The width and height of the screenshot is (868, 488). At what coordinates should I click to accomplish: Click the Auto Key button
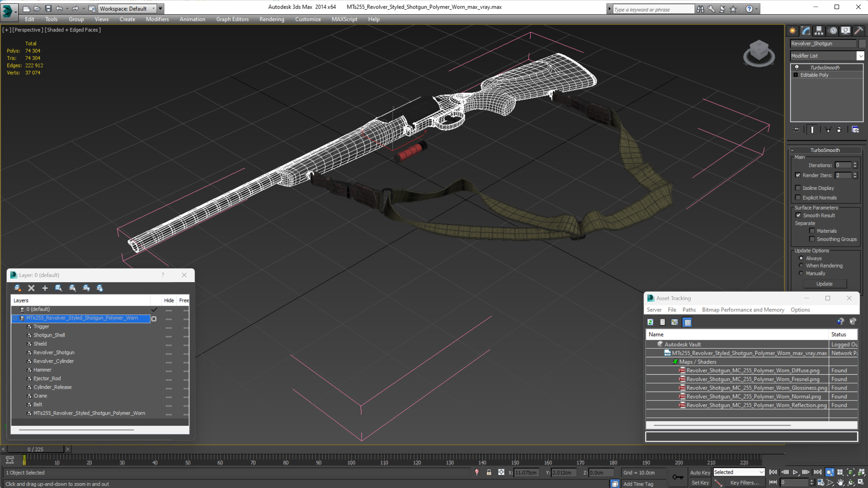pos(700,472)
